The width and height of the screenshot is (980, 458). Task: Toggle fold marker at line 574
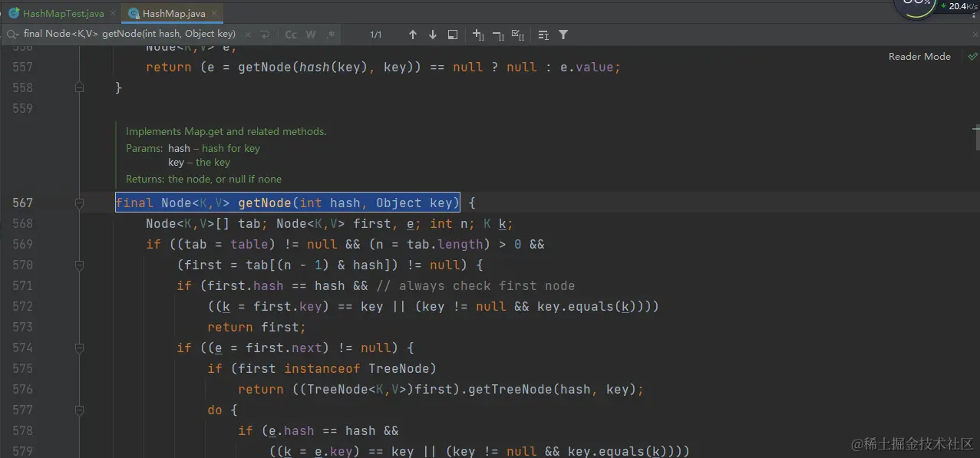coord(79,348)
